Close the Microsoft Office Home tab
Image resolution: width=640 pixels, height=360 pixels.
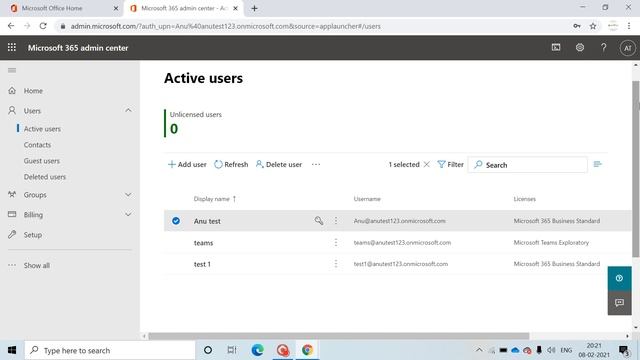click(x=116, y=8)
